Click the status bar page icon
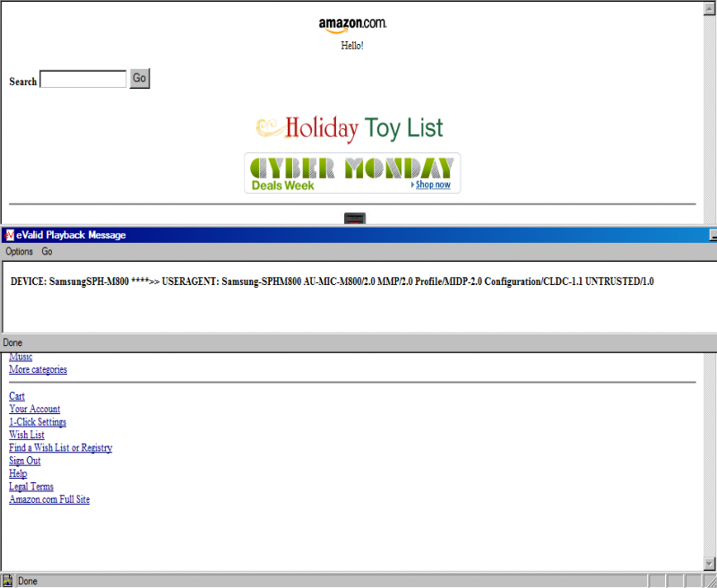Viewport: 717px width, 588px height. (x=7, y=581)
